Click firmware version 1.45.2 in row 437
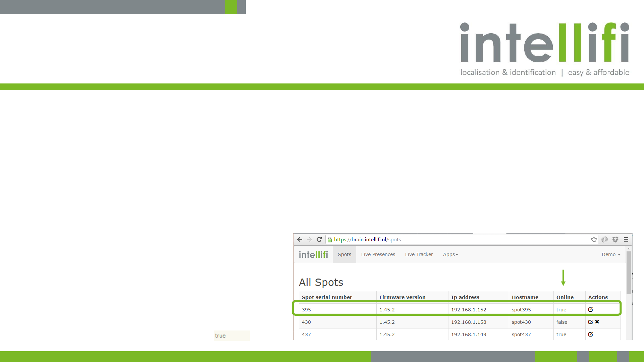The height and width of the screenshot is (362, 644). [x=387, y=334]
